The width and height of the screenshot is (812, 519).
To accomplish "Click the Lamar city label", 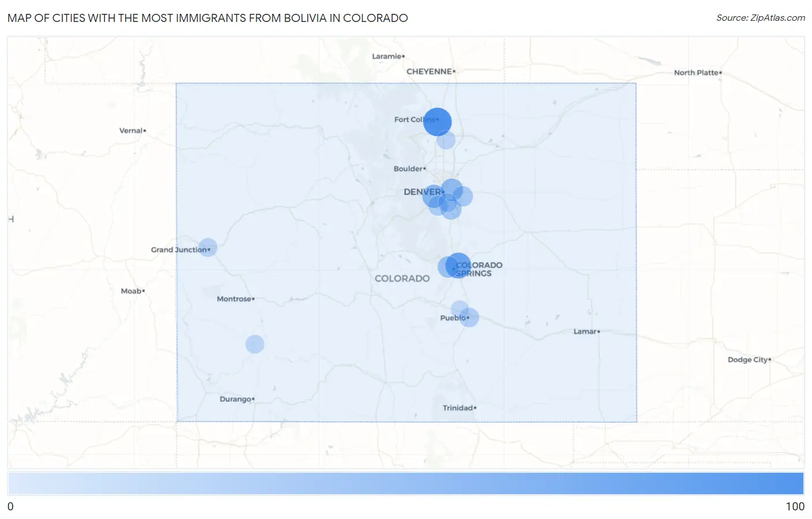I will [x=585, y=331].
